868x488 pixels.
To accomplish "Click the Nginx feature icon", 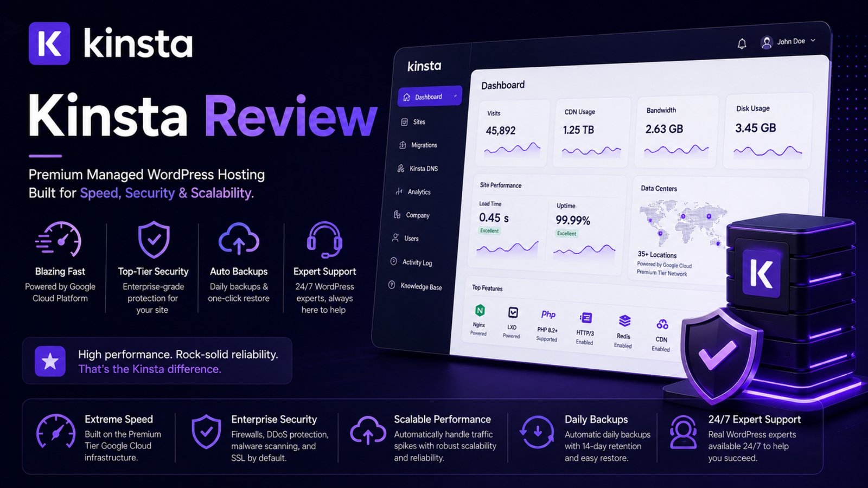I will click(x=480, y=310).
